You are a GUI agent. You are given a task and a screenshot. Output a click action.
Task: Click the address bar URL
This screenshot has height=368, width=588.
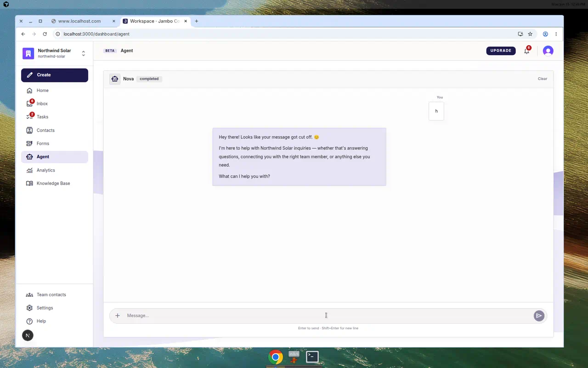(96, 34)
